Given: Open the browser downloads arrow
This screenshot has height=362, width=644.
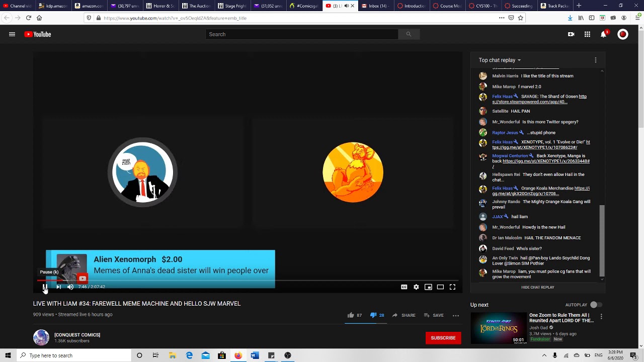Looking at the screenshot, I should point(570,18).
